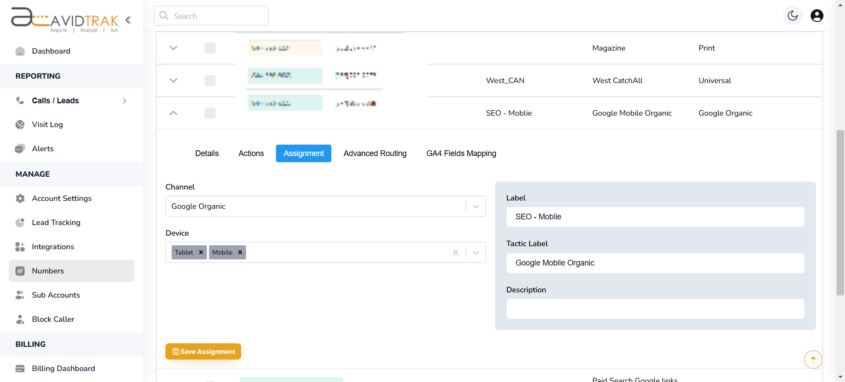Collapse the SEO - Moblie row

(x=173, y=113)
